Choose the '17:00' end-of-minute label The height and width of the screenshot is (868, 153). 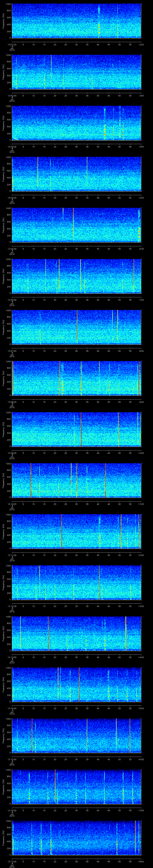click(141, 810)
